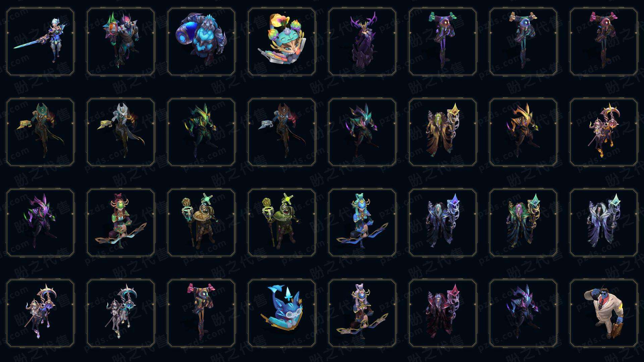This screenshot has height=362, width=644.
Task: Pick the rainbow cat riding a book
Action: tap(282, 42)
